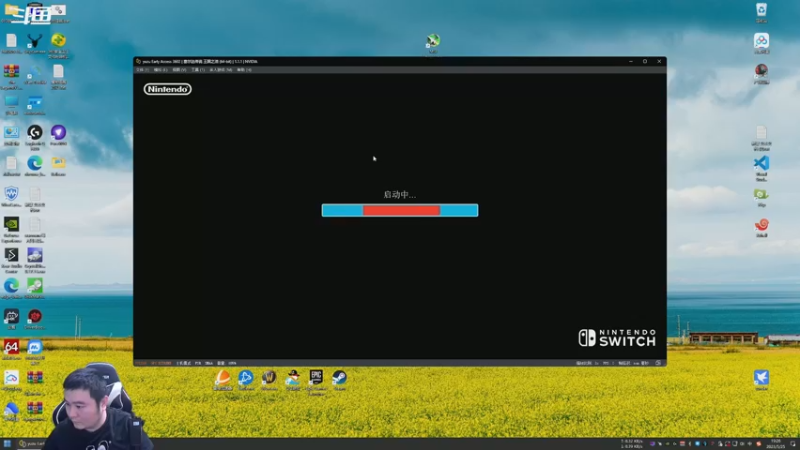The image size is (800, 450).
Task: Open the blue bird app icon
Action: 761,380
